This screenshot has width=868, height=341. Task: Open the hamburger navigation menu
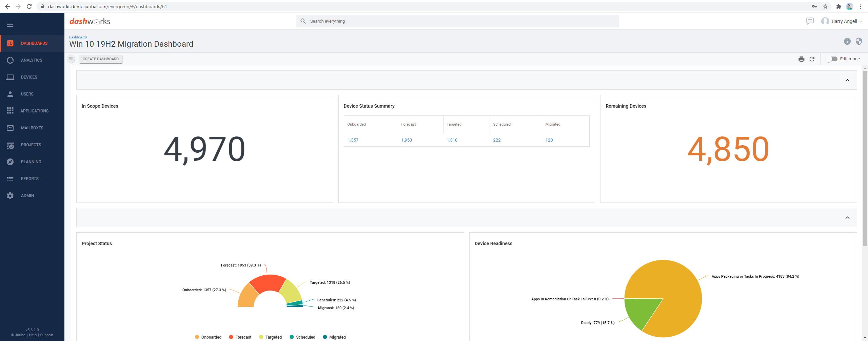coord(10,25)
